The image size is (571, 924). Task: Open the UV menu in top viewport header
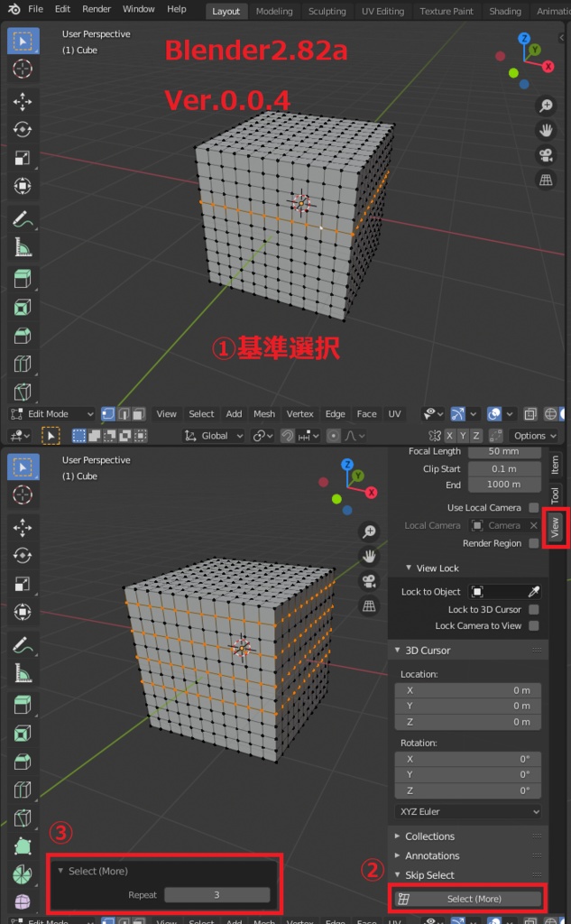click(394, 413)
